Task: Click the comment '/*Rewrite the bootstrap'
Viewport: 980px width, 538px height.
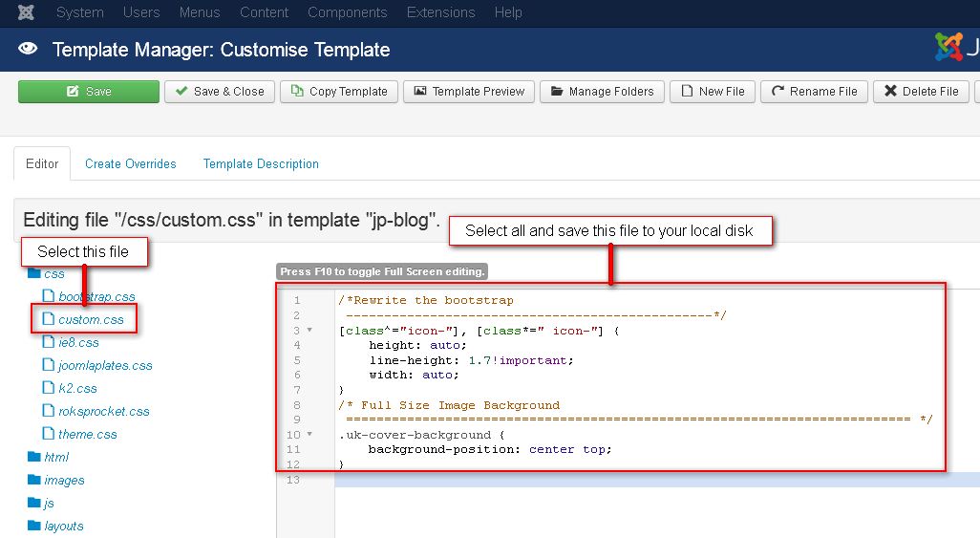Action: tap(426, 300)
